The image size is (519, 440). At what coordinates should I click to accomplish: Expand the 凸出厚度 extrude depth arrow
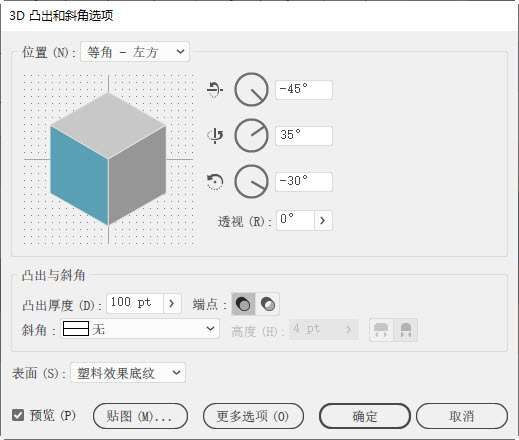click(172, 303)
